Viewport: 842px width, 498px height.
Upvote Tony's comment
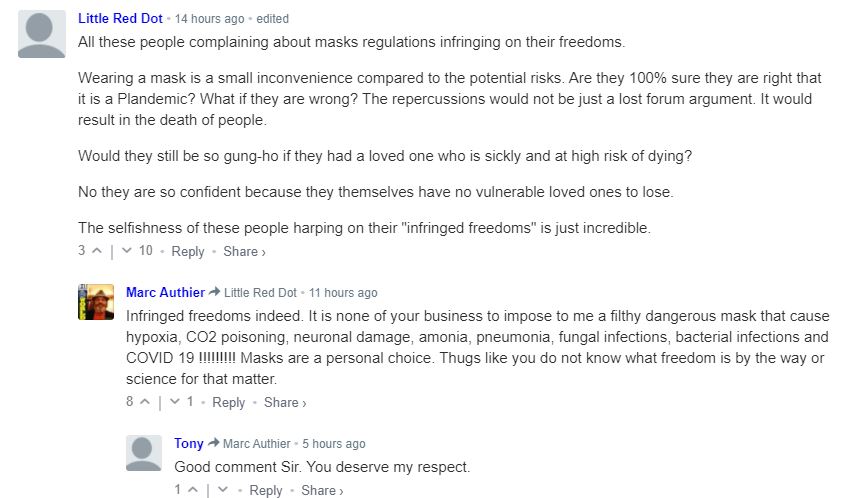[193, 490]
